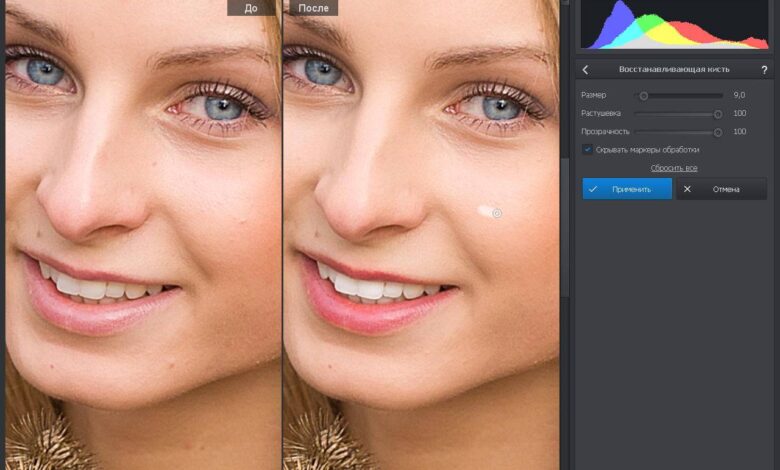
Task: Click the size value 9,0
Action: coord(739,95)
